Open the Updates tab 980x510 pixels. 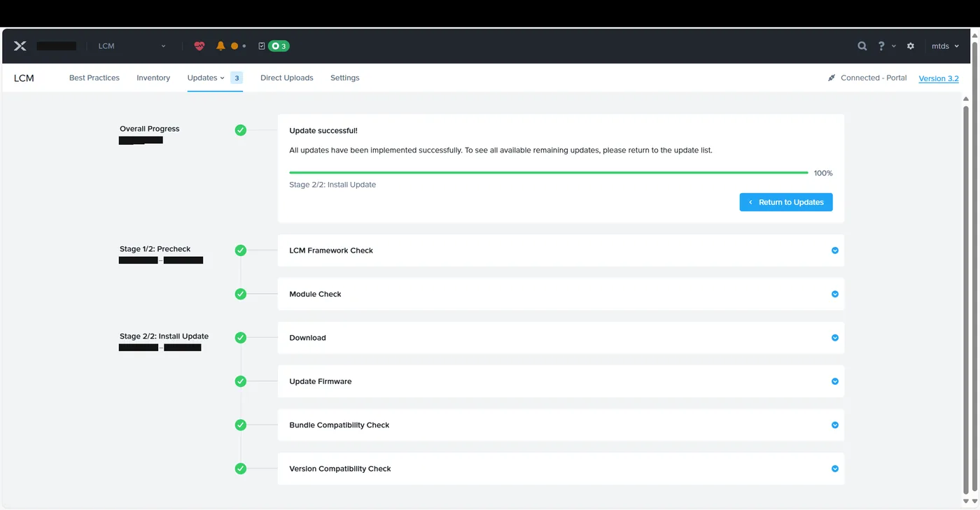point(206,78)
